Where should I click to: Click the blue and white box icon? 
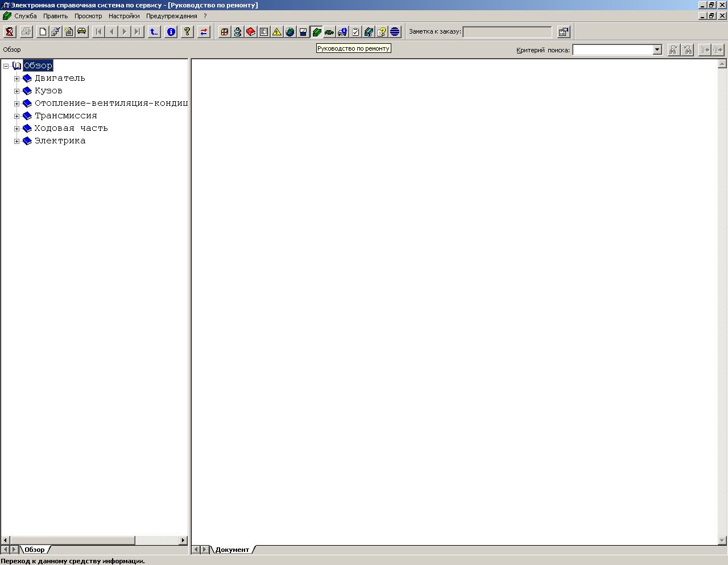tap(303, 32)
